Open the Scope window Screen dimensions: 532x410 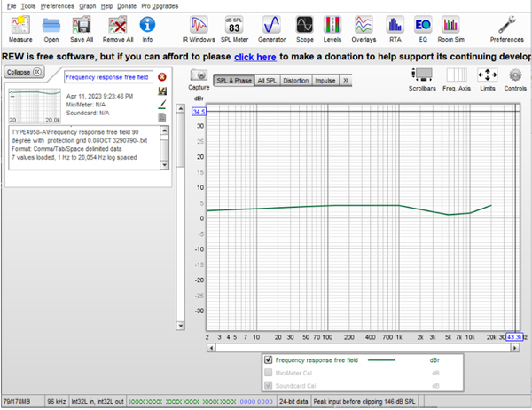tap(304, 25)
